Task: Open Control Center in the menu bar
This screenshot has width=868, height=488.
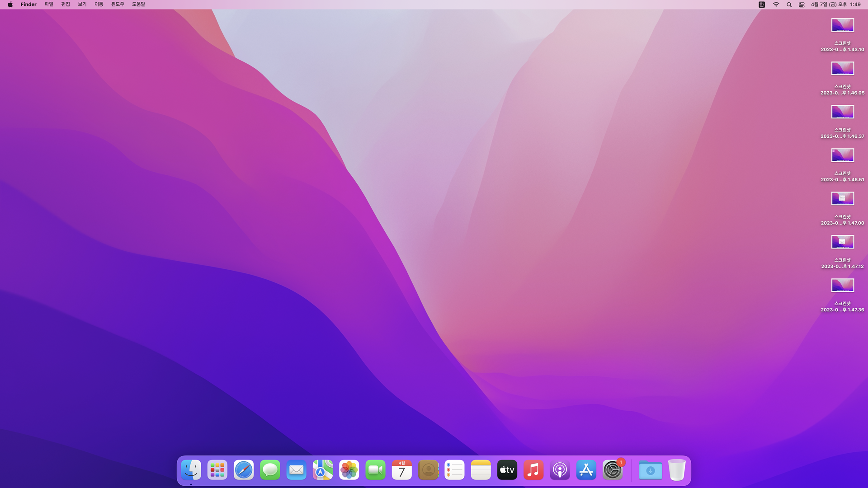Action: (802, 5)
